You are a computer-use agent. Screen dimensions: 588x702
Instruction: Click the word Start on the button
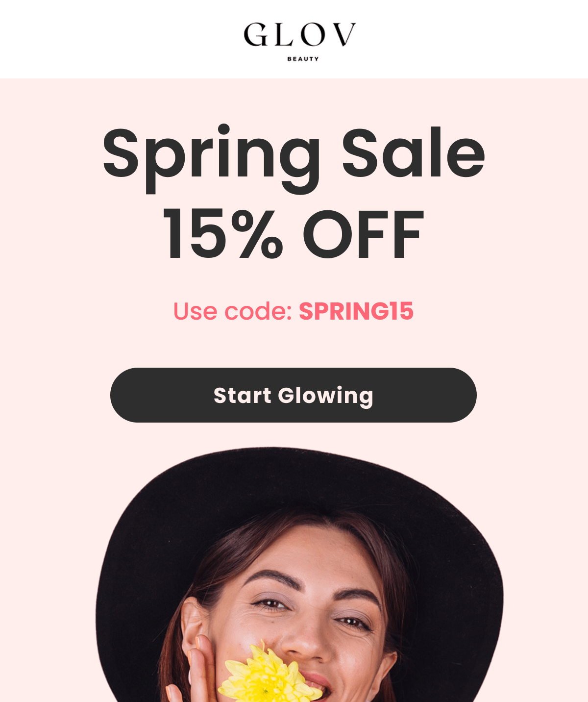tap(242, 396)
